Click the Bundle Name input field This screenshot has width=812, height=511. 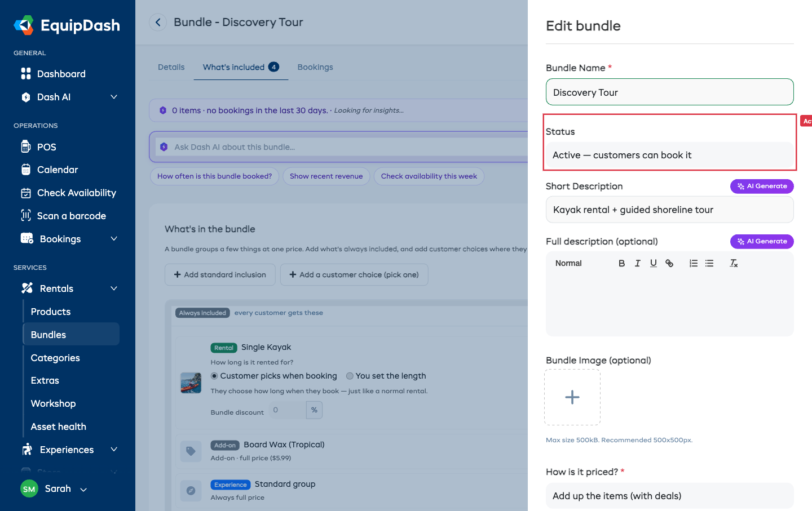tap(669, 92)
